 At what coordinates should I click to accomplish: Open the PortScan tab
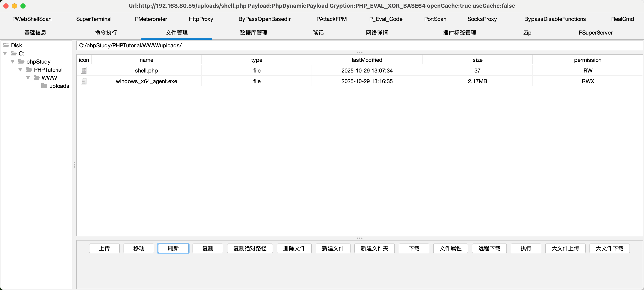pyautogui.click(x=435, y=19)
